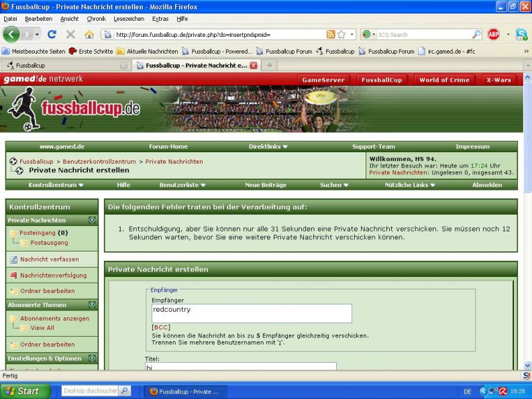
Task: Collapse the Abonnierte Themen sidebar section
Action: [92, 304]
